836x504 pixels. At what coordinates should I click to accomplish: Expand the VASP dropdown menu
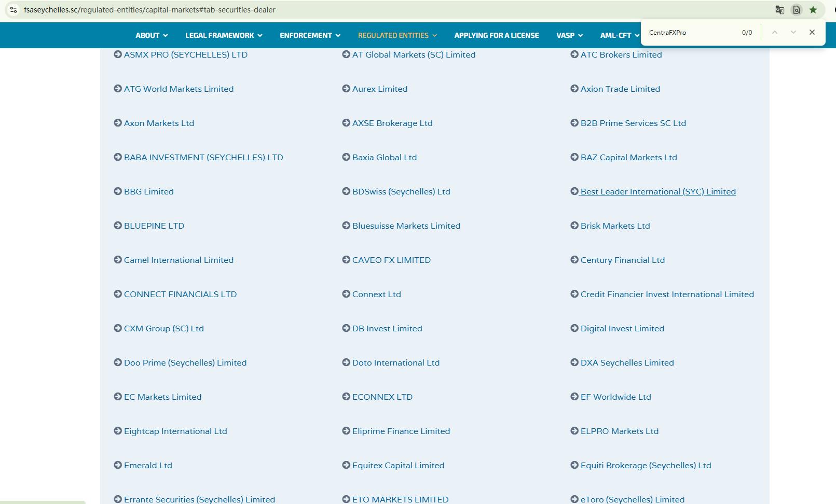(569, 35)
